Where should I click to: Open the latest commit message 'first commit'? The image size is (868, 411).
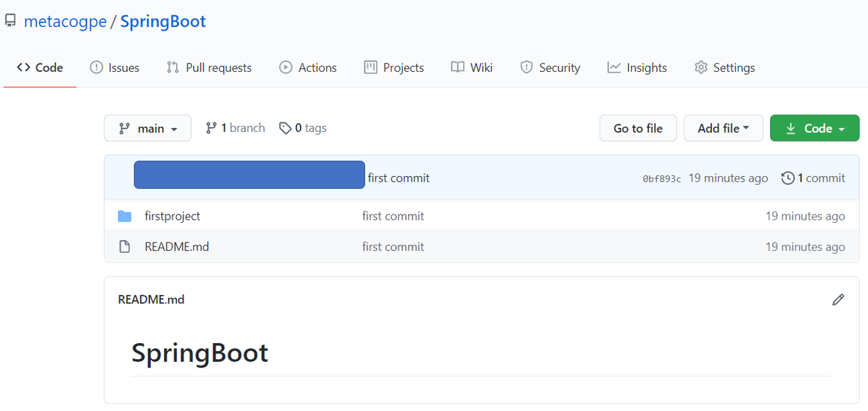point(398,178)
